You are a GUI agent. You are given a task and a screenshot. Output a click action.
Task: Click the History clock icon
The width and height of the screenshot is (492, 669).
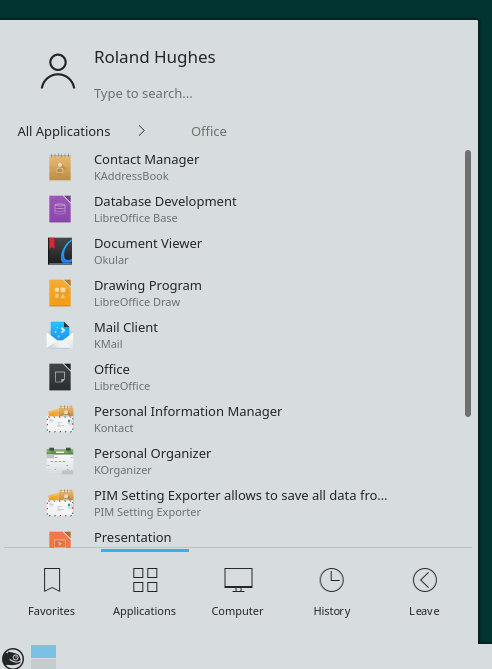point(332,580)
